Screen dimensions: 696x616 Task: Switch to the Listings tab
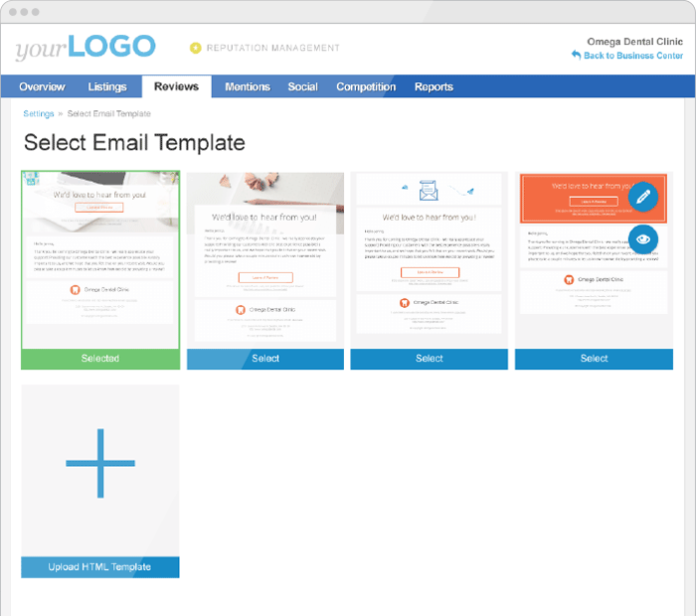[x=107, y=86]
